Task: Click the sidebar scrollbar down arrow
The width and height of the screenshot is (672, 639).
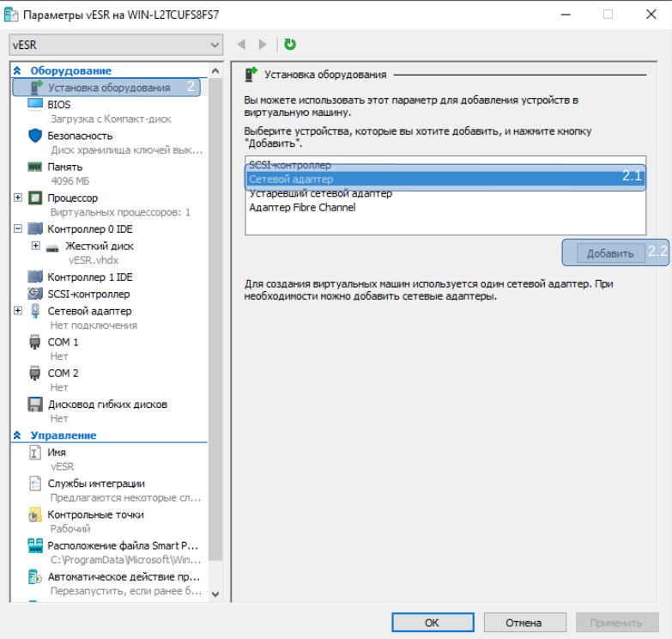Action: 215,594
